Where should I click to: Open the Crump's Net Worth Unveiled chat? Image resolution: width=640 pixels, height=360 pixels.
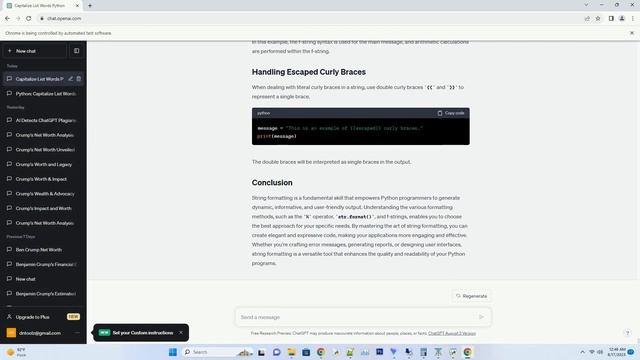pyautogui.click(x=43, y=150)
